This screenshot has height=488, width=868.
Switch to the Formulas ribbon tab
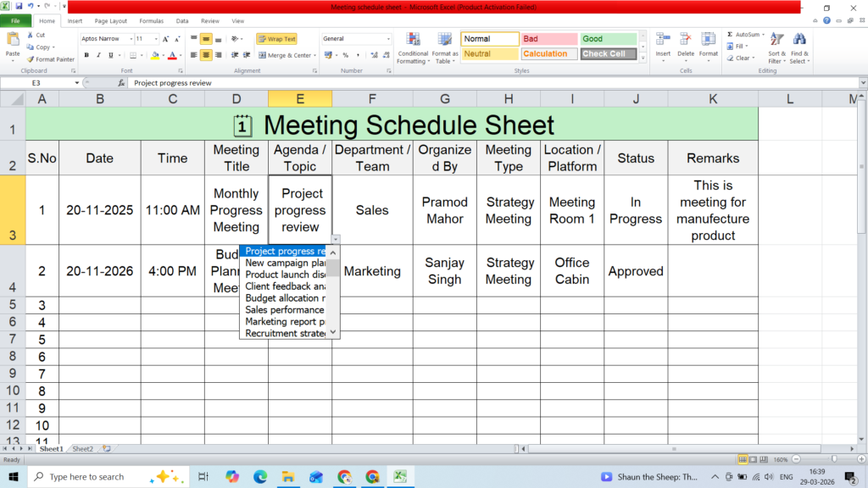(151, 21)
